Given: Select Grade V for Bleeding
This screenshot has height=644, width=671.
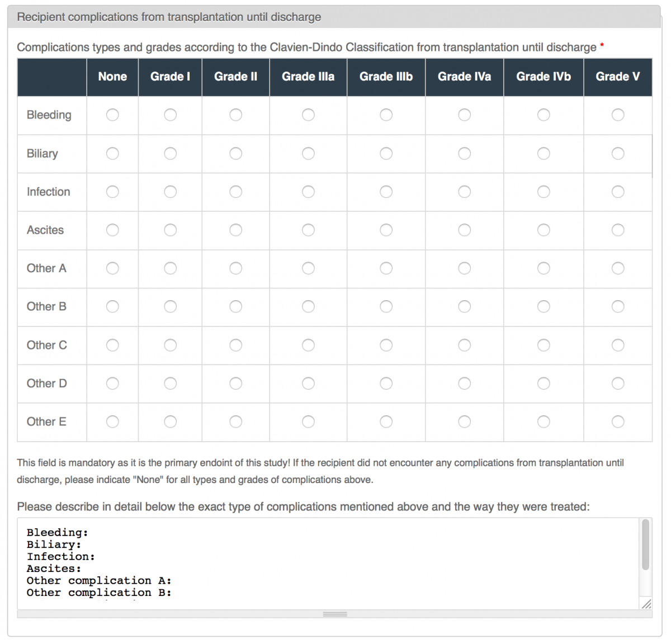Looking at the screenshot, I should click(618, 115).
